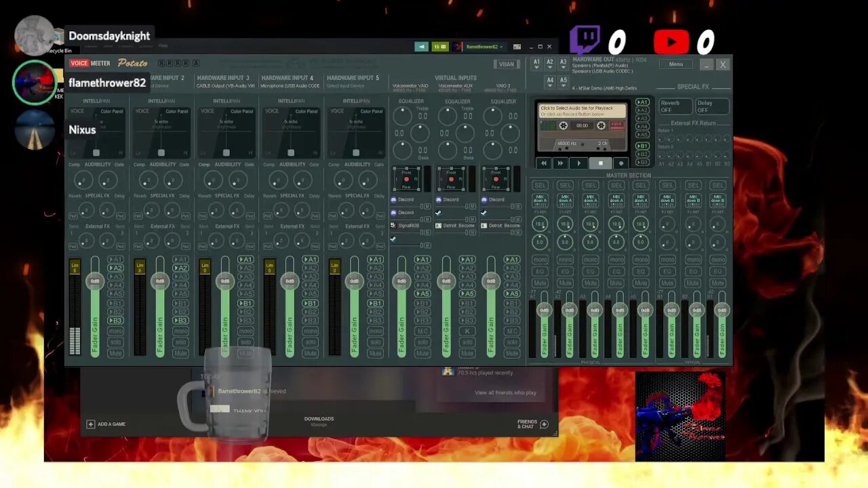This screenshot has width=868, height=488.
Task: Click the YouTube logo overlay icon
Action: tap(671, 42)
